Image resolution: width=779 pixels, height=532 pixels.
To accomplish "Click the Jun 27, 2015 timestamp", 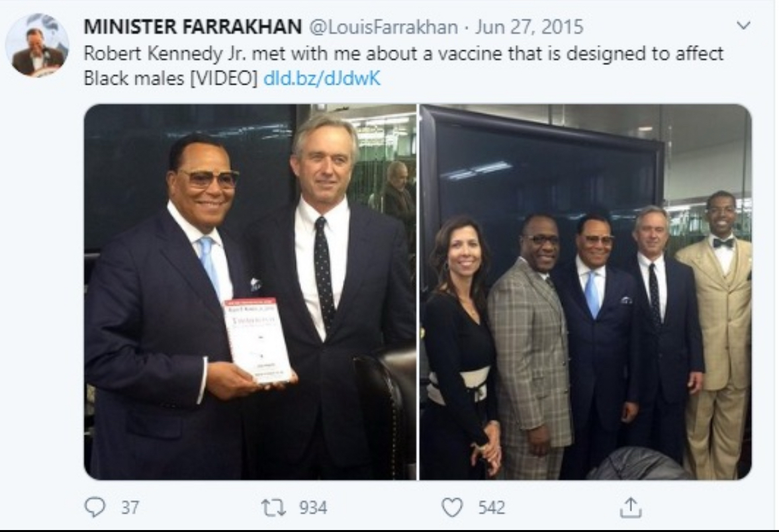I will tap(528, 26).
